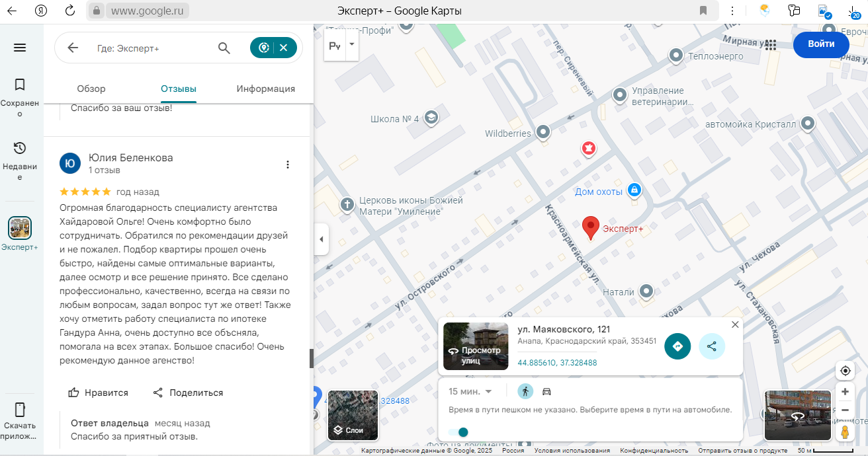Switch travel mode to car

click(x=546, y=391)
